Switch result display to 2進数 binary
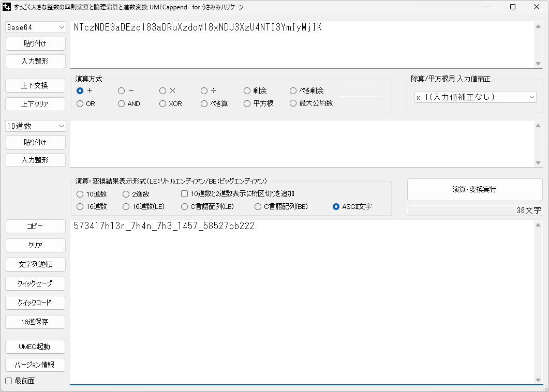 (125, 194)
